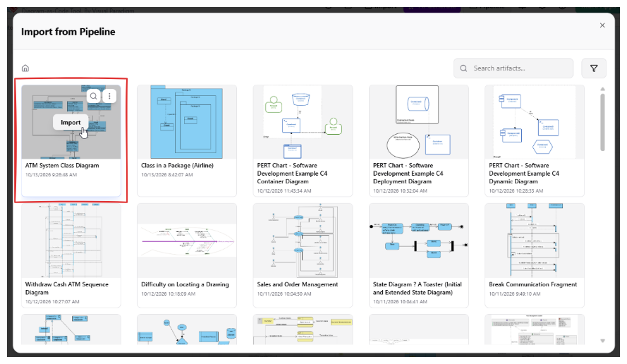Click 'Sales and Order Management' title text
The width and height of the screenshot is (627, 364).
(297, 284)
